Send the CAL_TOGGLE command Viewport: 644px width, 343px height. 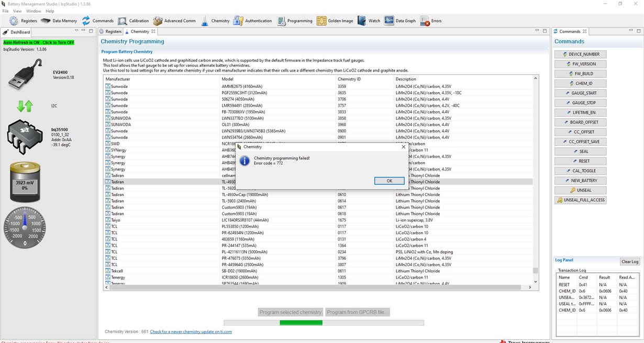580,171
